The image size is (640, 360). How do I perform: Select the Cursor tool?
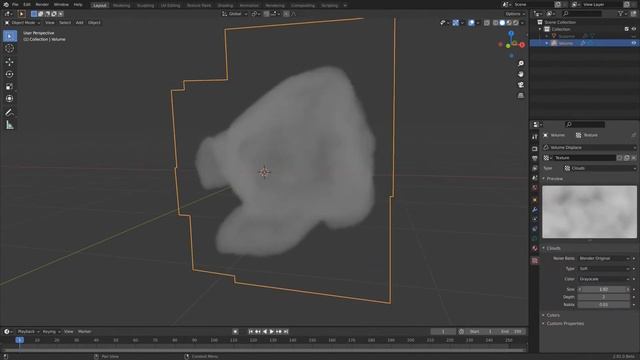[x=10, y=49]
